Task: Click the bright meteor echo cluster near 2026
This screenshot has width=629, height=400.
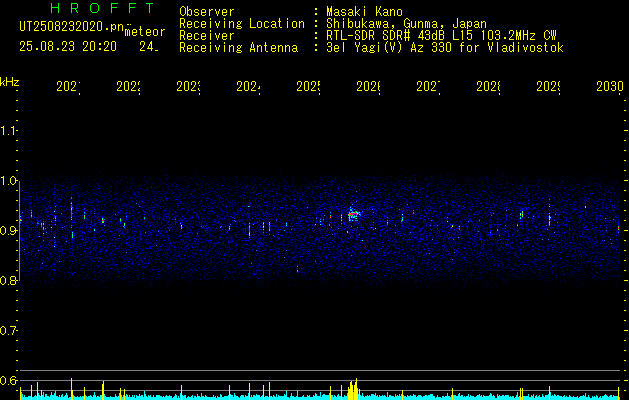Action: [353, 215]
